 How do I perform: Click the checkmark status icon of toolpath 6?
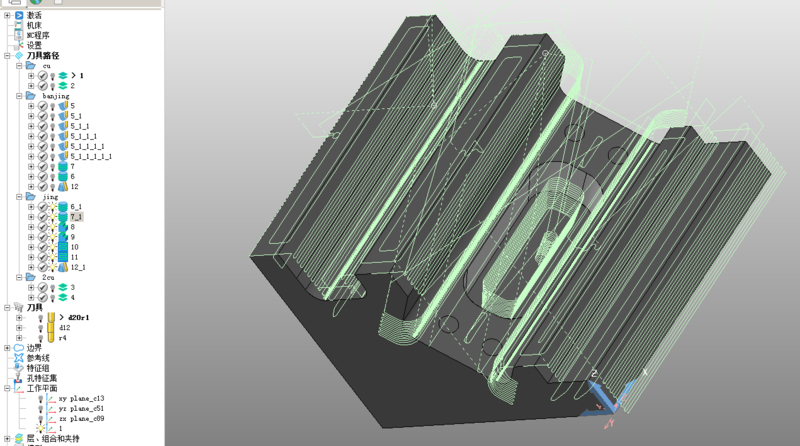[43, 177]
